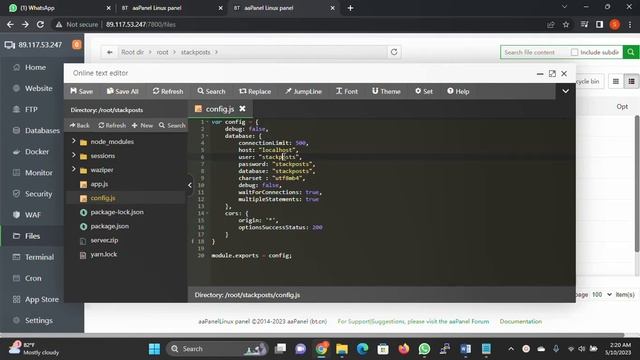Image resolution: width=640 pixels, height=360 pixels.
Task: Click the stackposts breadcrumb
Action: point(196,52)
